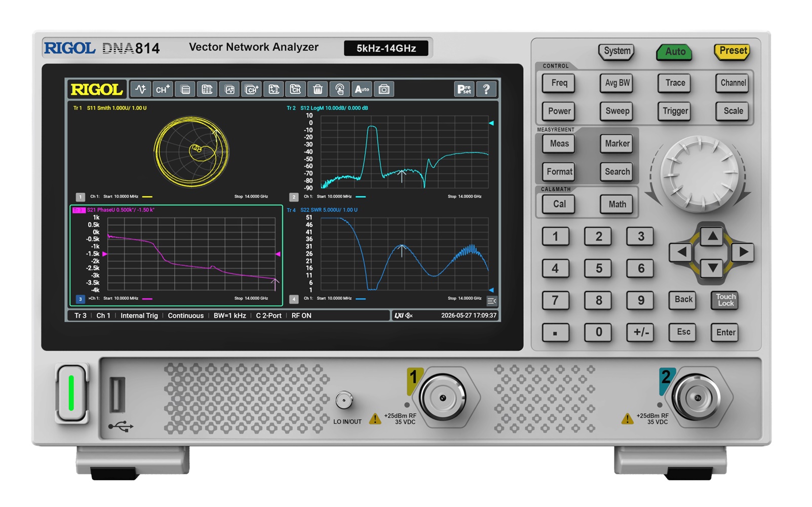812x507 pixels.
Task: Tap the add trace icon in toolbar
Action: click(141, 90)
